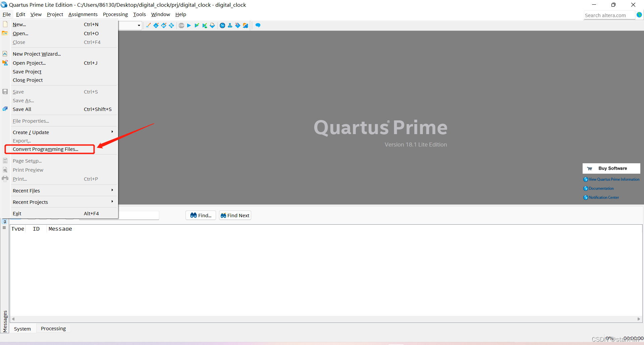Click the blue feedback speech bubble icon

(x=258, y=25)
